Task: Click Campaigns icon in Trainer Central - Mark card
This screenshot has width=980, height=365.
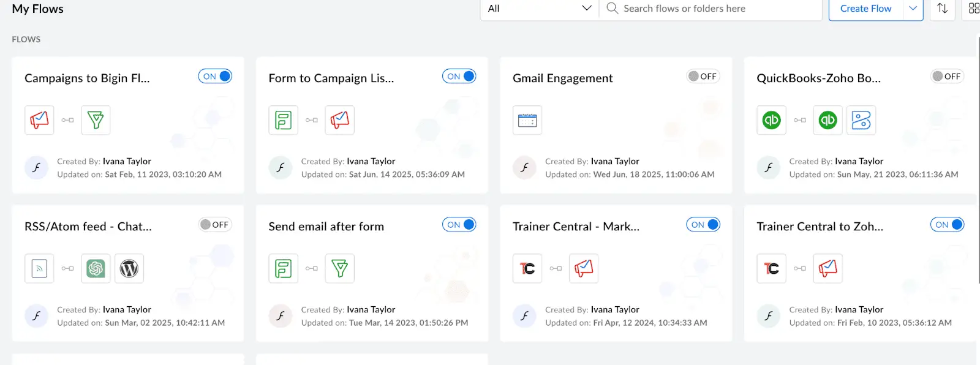Action: click(584, 268)
